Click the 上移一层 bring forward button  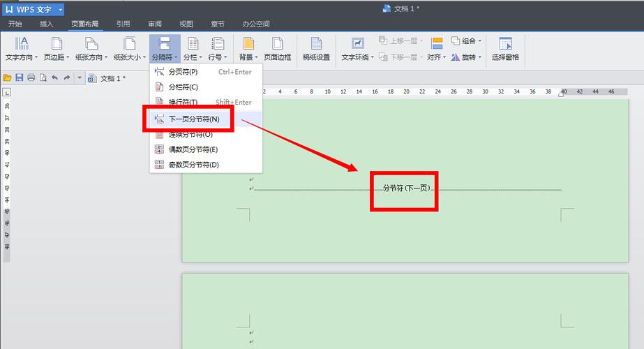(400, 40)
